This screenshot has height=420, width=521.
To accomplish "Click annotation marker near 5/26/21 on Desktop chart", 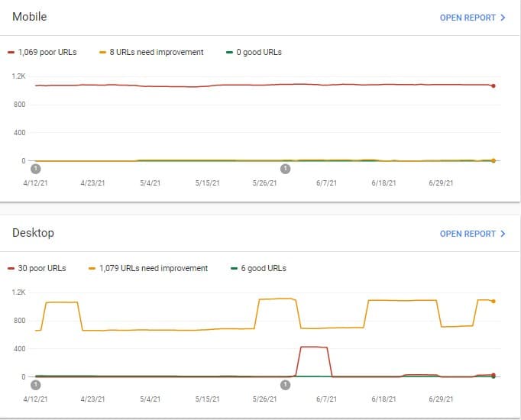I will (x=286, y=385).
